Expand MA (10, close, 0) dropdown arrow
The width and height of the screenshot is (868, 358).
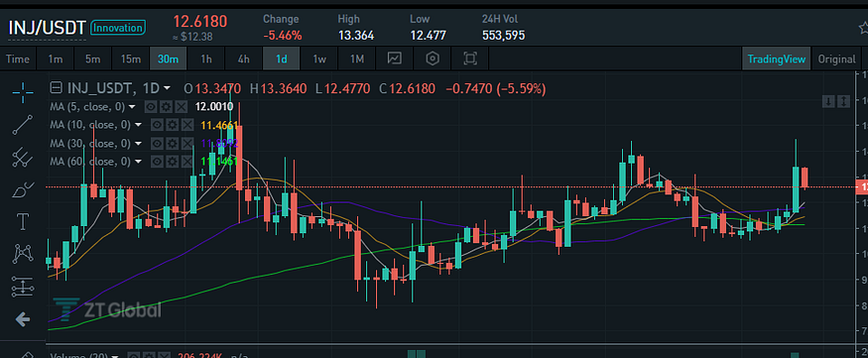tap(138, 125)
